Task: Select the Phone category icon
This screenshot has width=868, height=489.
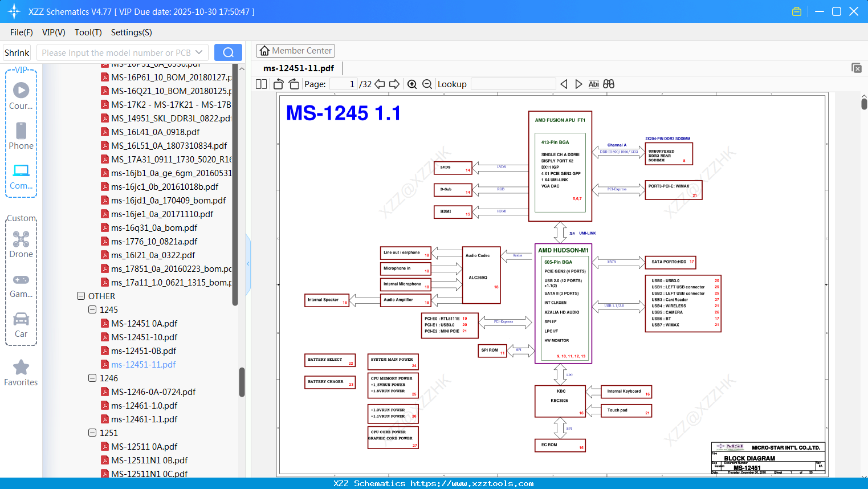Action: point(21,136)
